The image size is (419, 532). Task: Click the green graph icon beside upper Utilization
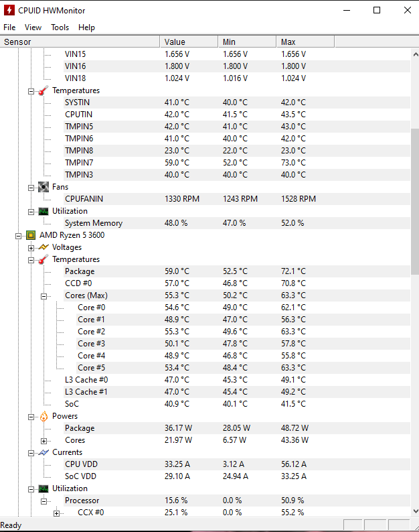click(x=44, y=211)
